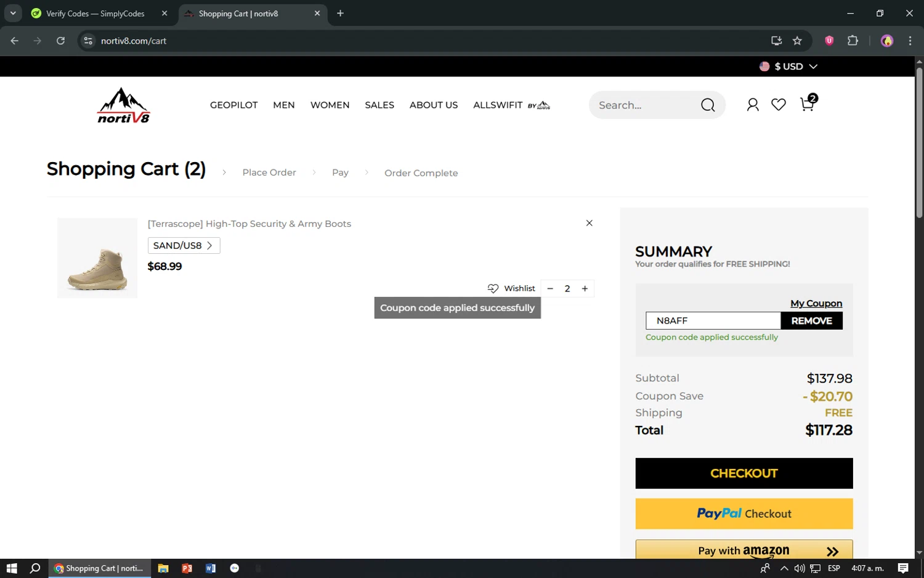
Task: Click REMOVE coupon button
Action: coord(811,320)
